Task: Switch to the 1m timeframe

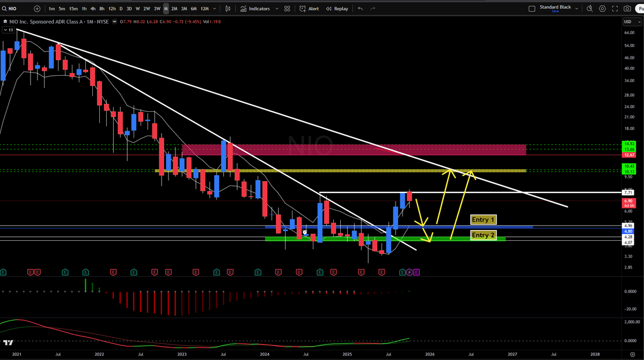Action: (x=52, y=9)
